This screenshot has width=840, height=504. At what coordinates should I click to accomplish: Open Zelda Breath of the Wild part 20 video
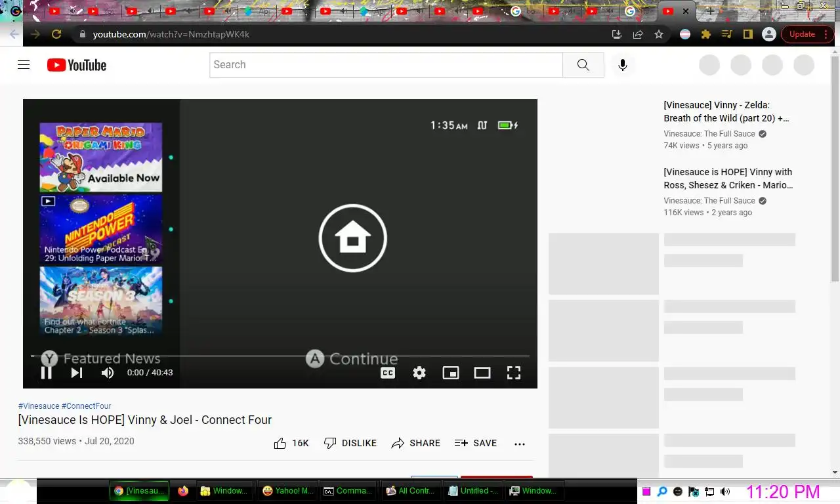click(726, 112)
